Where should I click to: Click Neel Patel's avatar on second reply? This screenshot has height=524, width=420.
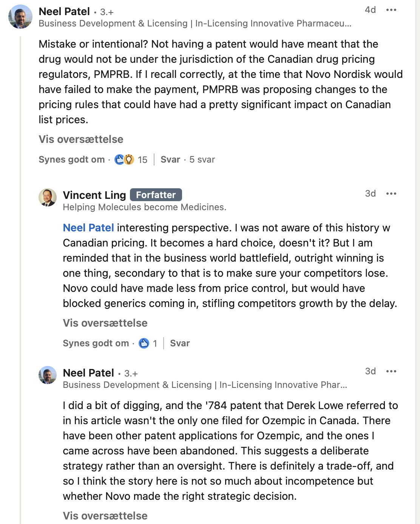(48, 375)
